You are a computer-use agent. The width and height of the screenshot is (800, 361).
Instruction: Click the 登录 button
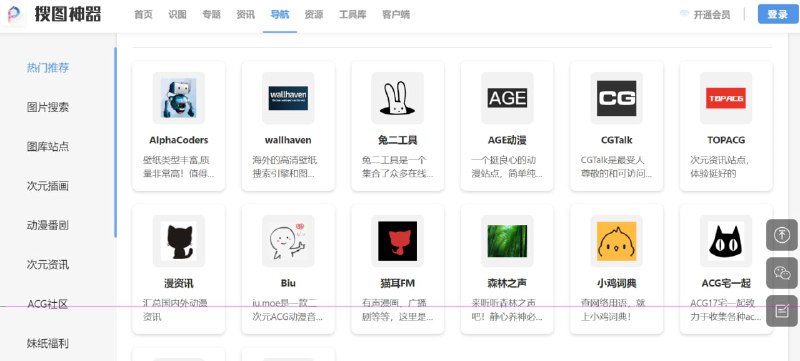[778, 14]
